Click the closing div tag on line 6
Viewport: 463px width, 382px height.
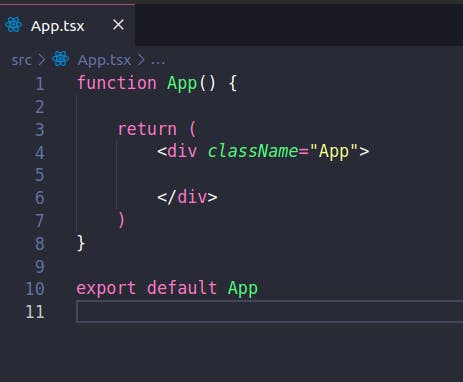pyautogui.click(x=187, y=197)
